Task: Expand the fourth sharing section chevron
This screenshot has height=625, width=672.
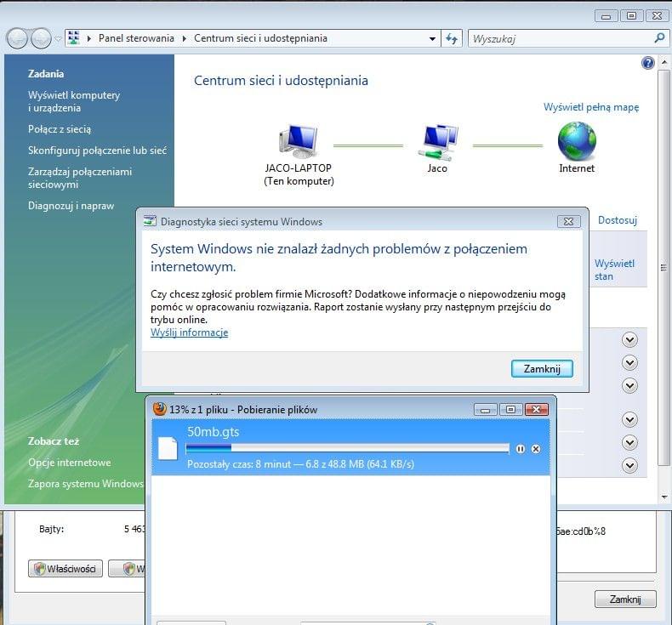Action: coord(629,419)
